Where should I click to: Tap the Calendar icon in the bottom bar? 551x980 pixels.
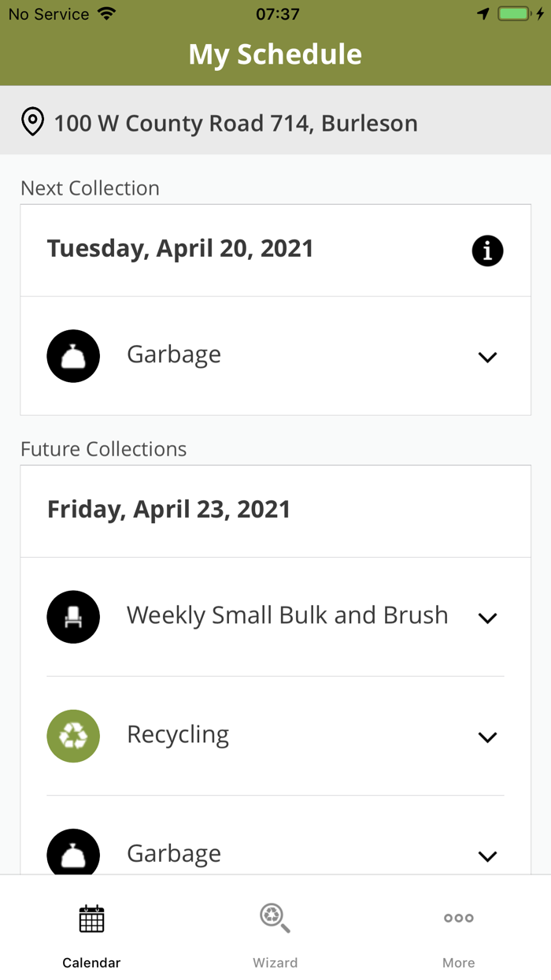[91, 918]
